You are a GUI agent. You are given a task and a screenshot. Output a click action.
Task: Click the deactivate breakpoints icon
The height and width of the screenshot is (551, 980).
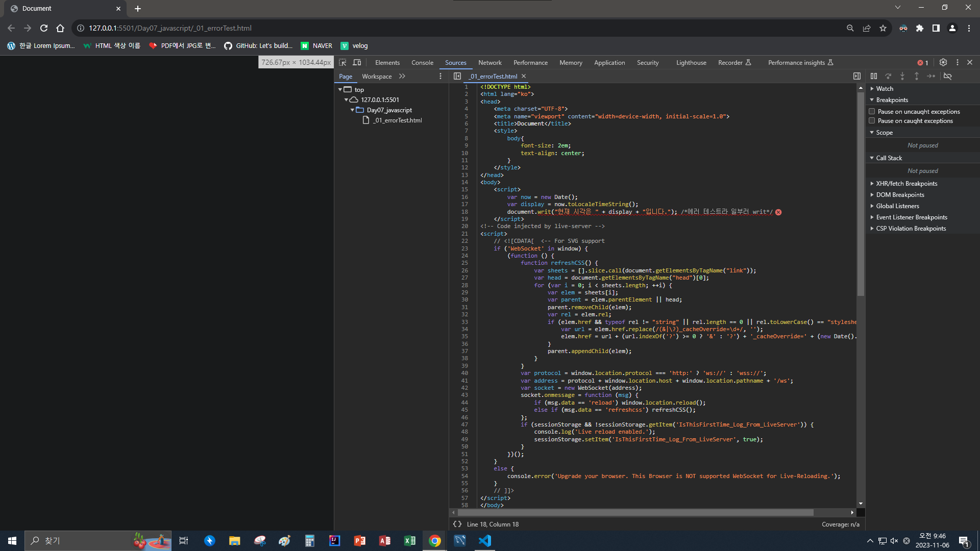click(948, 76)
